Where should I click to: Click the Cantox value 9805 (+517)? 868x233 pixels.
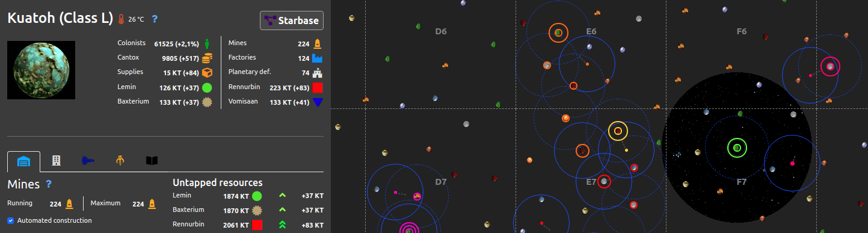tap(180, 58)
